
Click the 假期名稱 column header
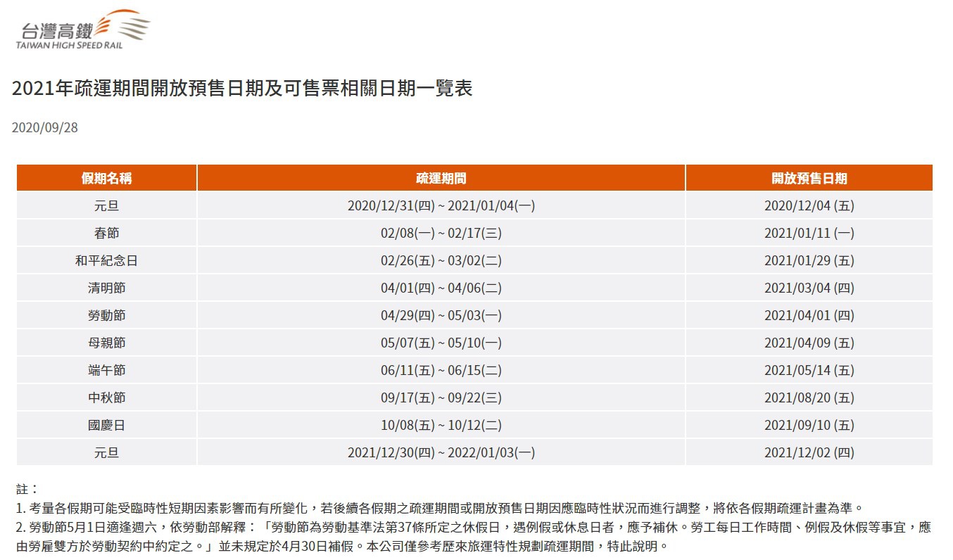(x=107, y=178)
